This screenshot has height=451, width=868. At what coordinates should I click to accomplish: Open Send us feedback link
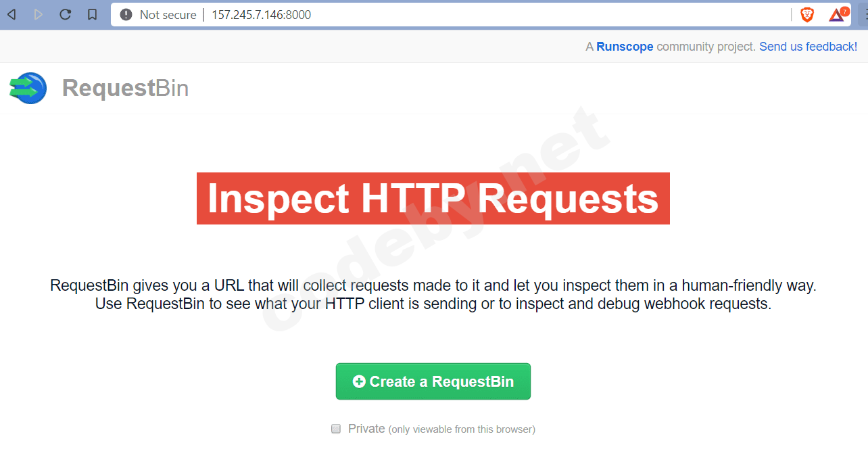808,46
